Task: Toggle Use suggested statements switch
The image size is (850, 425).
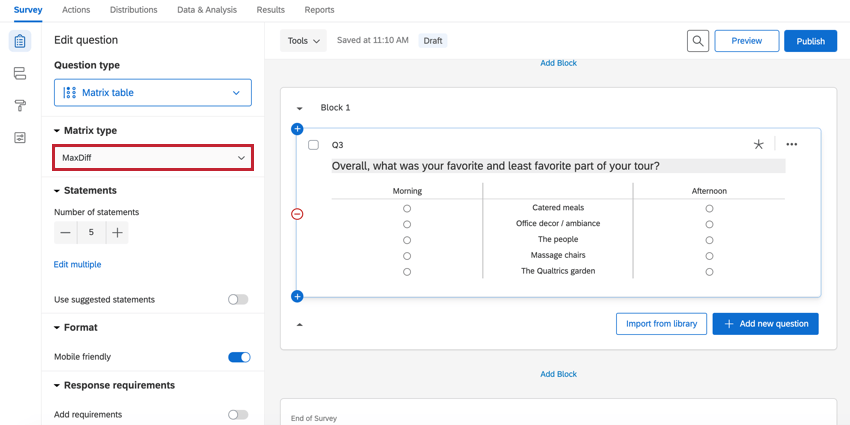Action: coord(238,300)
